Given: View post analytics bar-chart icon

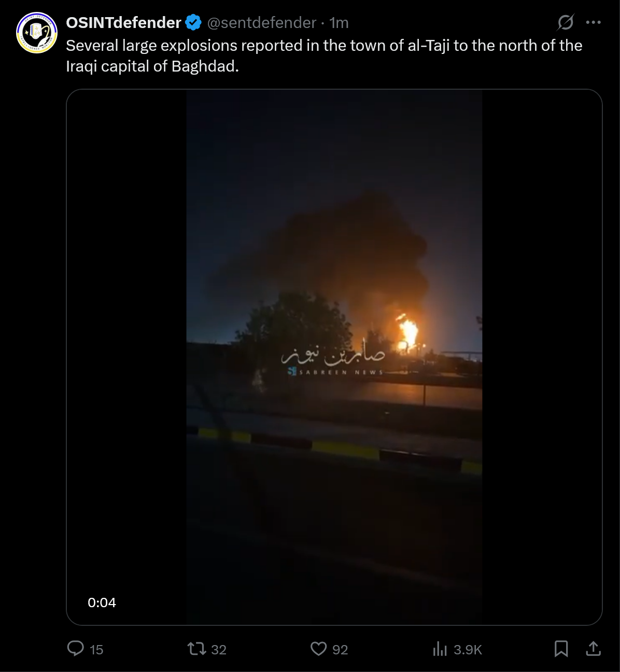Looking at the screenshot, I should tap(440, 649).
